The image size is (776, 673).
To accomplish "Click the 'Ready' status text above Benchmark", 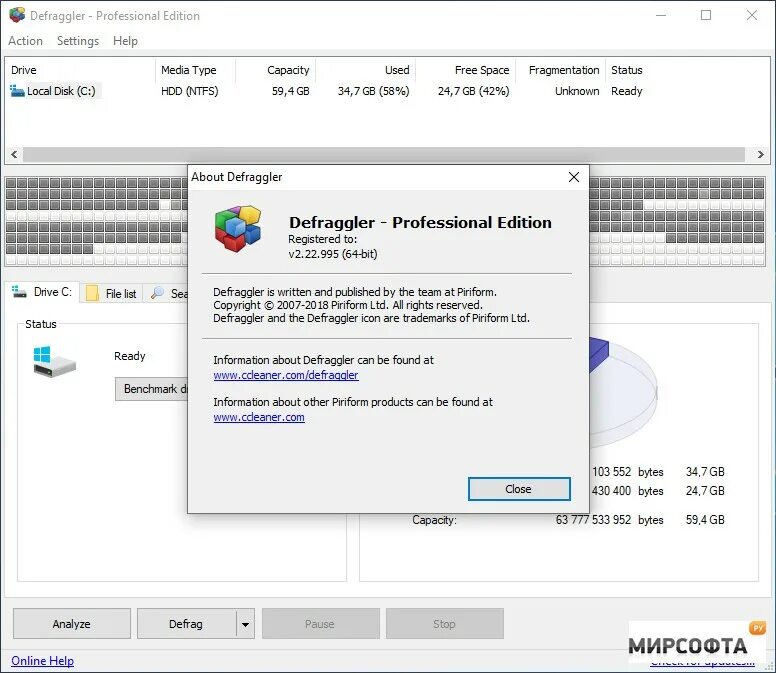I will point(130,356).
